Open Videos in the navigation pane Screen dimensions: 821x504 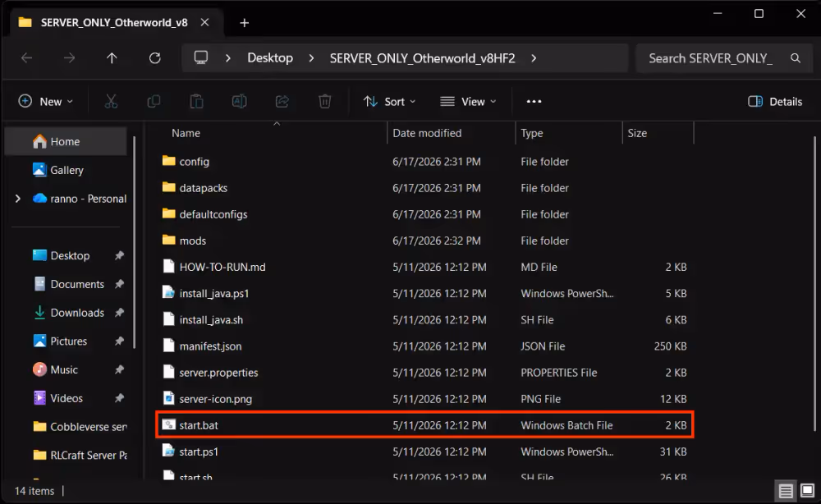69,398
